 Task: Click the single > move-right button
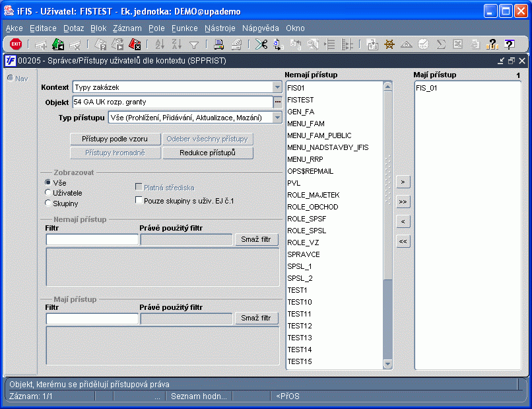coord(403,182)
